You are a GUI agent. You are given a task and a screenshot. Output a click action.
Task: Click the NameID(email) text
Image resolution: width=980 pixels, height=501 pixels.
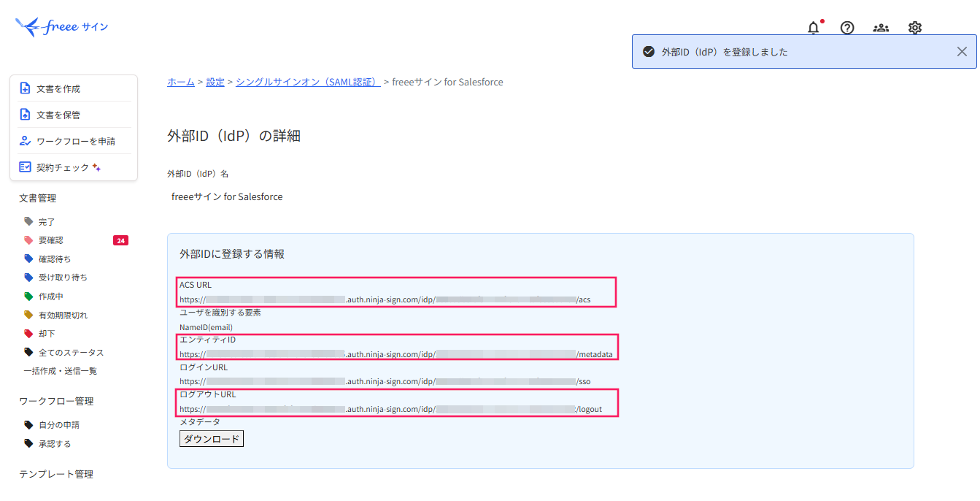[x=207, y=327]
